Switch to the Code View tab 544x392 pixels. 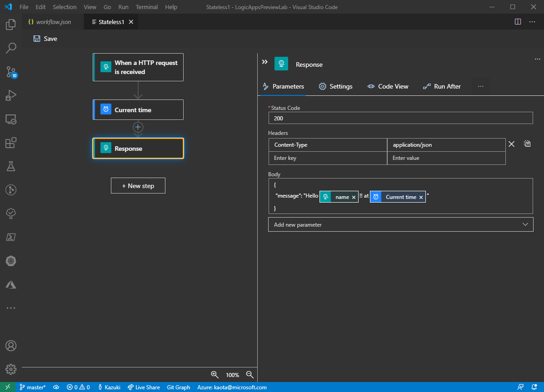click(x=388, y=86)
